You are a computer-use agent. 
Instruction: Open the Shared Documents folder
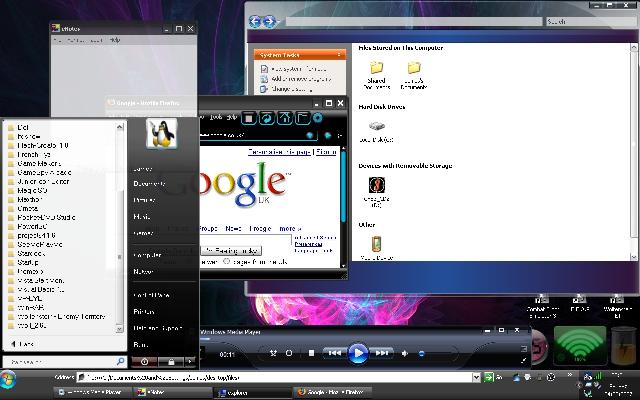pos(376,68)
